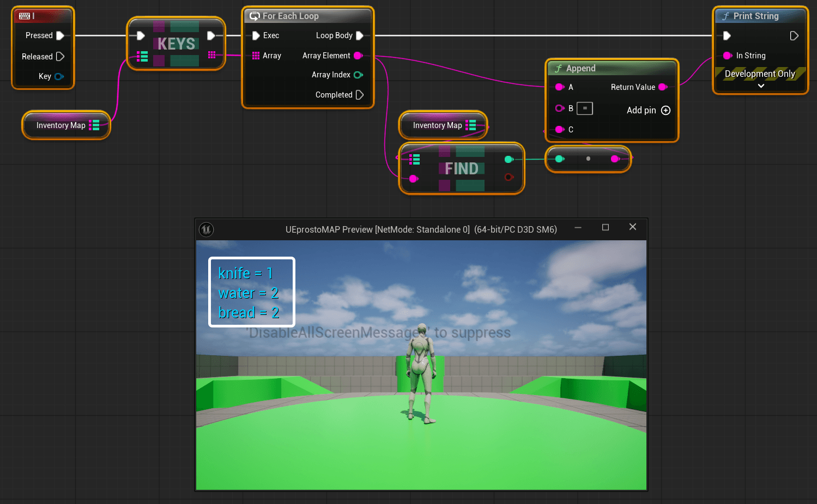This screenshot has height=504, width=817.
Task: Click the In String pin on Print String
Action: coord(726,56)
